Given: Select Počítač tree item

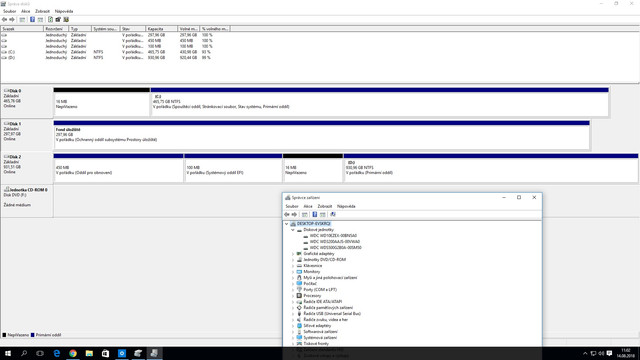Looking at the screenshot, I should click(x=310, y=284).
